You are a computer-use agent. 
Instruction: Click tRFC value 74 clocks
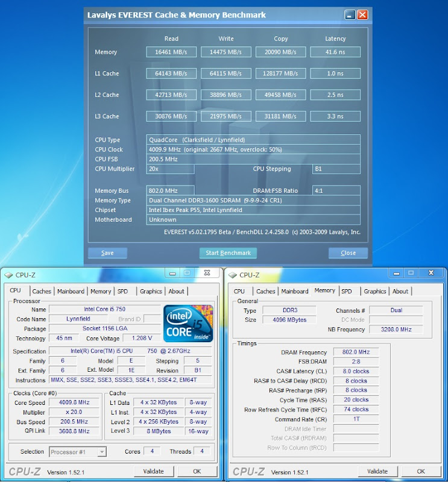click(x=356, y=410)
